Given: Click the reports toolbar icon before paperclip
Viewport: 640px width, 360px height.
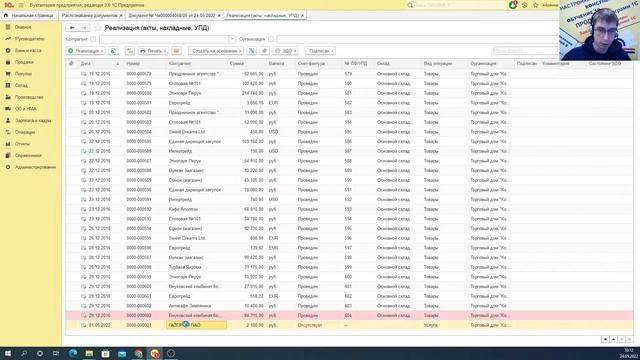Looking at the screenshot, I should [252, 51].
